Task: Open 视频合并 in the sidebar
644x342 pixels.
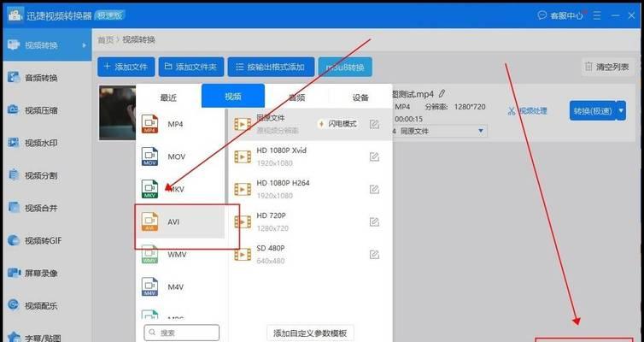Action: [47, 208]
